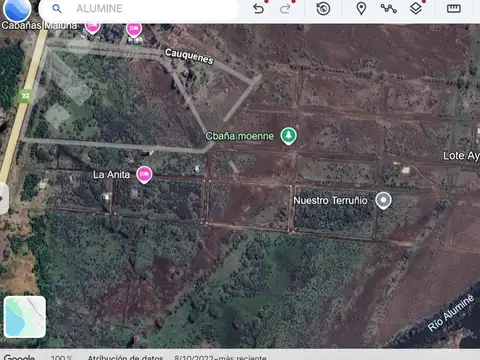Click the Google Earth logo icon
480x360 pixels.
tap(17, 9)
